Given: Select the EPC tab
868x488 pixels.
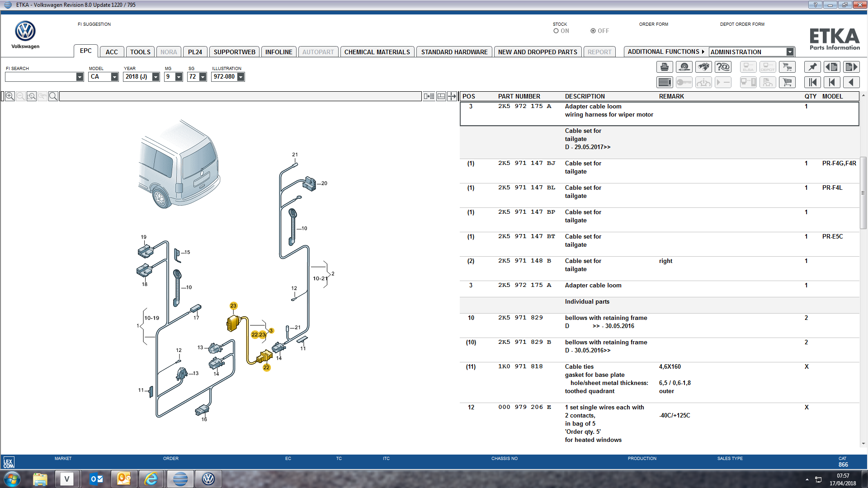Looking at the screenshot, I should (86, 51).
